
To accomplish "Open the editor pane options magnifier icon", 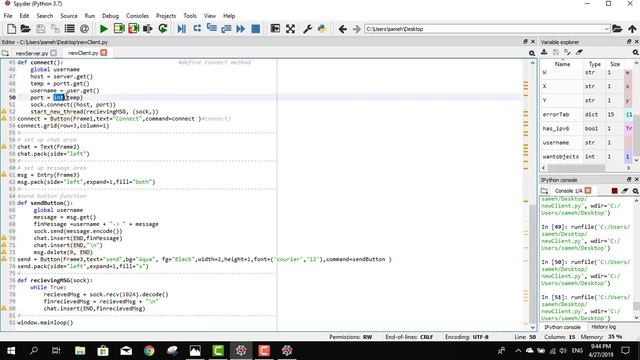I will (532, 53).
